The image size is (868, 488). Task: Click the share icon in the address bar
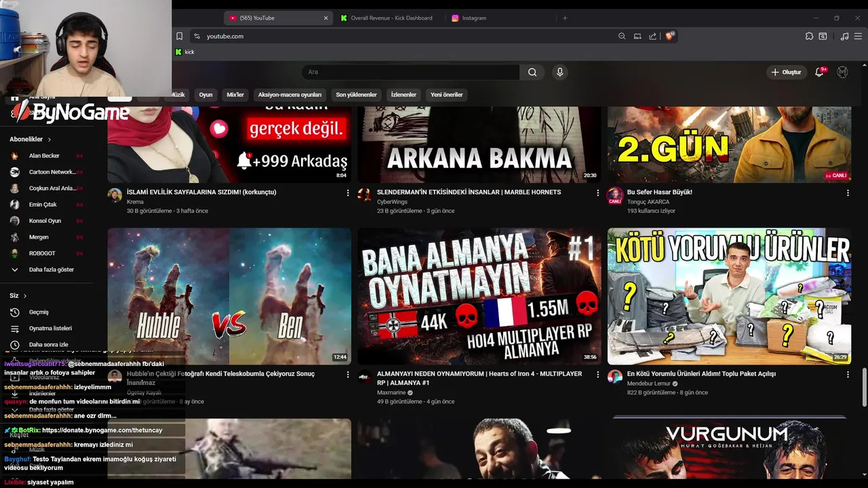pyautogui.click(x=652, y=36)
